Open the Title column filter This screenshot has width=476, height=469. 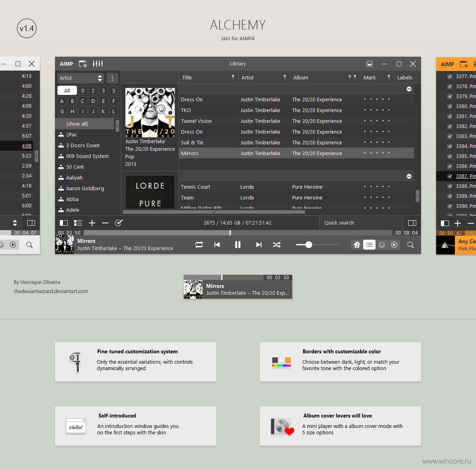click(x=233, y=77)
